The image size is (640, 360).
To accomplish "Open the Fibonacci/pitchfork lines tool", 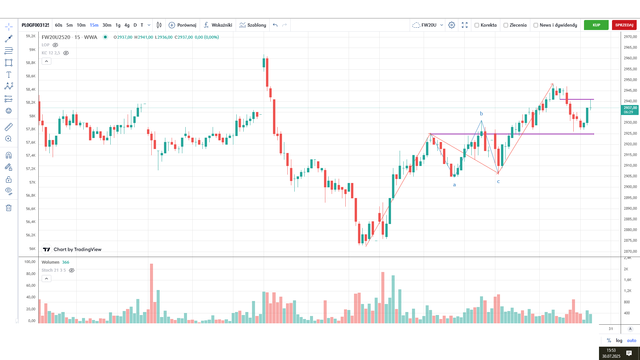I will pyautogui.click(x=9, y=51).
